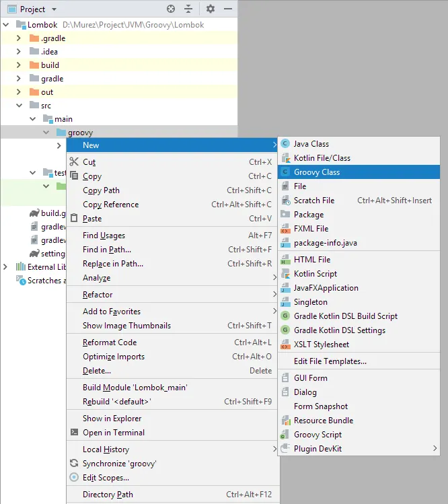Expand the .idea folder chevron

19,51
